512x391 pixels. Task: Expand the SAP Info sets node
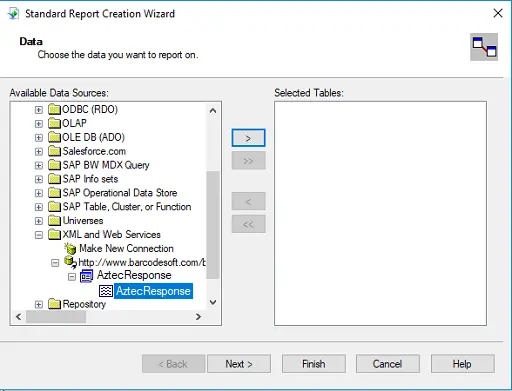(x=39, y=179)
